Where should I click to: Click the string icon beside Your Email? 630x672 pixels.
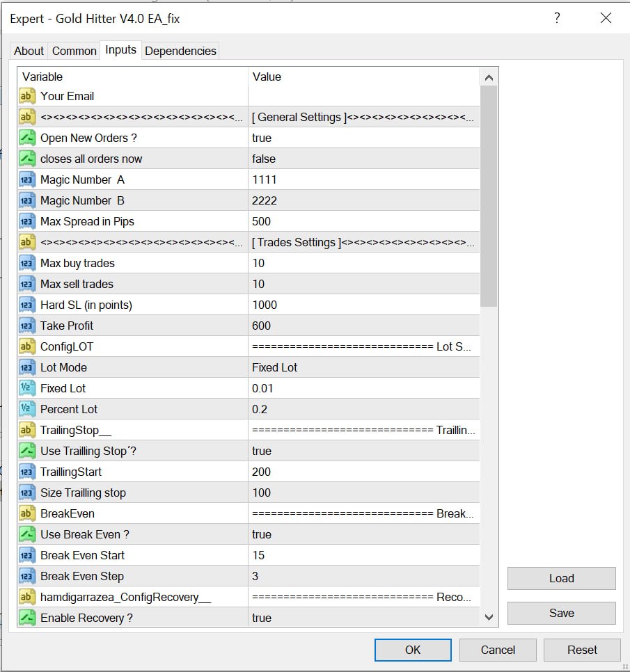click(27, 96)
